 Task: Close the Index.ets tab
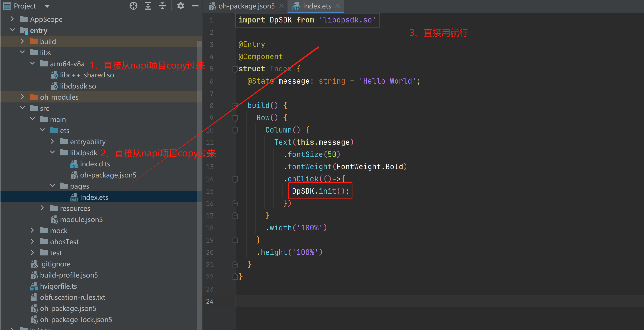pyautogui.click(x=338, y=6)
